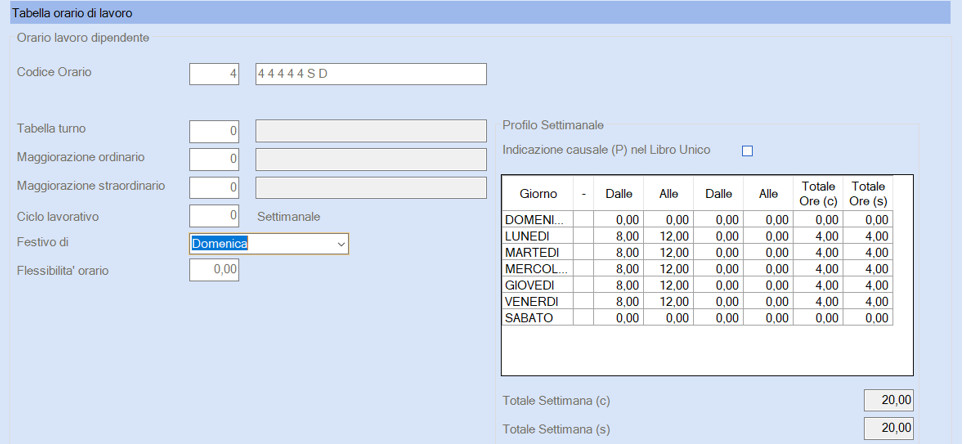The image size is (965, 444).
Task: Select the SABATO row day cell
Action: click(538, 318)
